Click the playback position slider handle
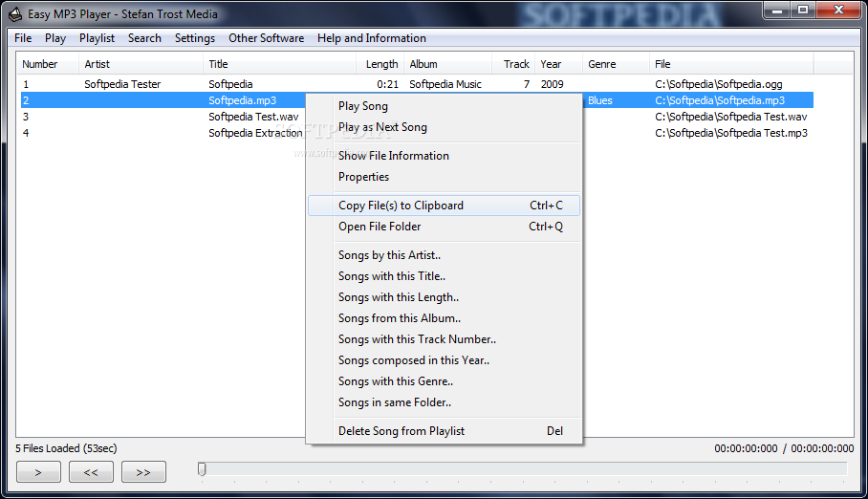868x499 pixels. (x=202, y=469)
